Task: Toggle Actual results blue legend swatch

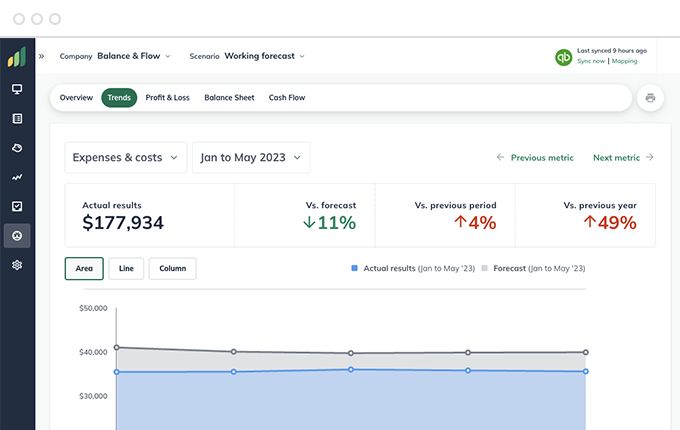Action: pos(354,268)
